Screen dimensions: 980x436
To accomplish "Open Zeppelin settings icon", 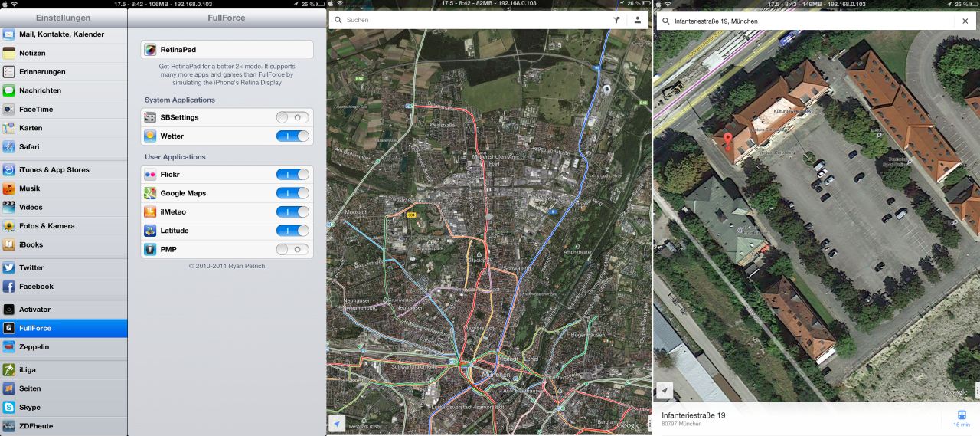I will coord(8,347).
